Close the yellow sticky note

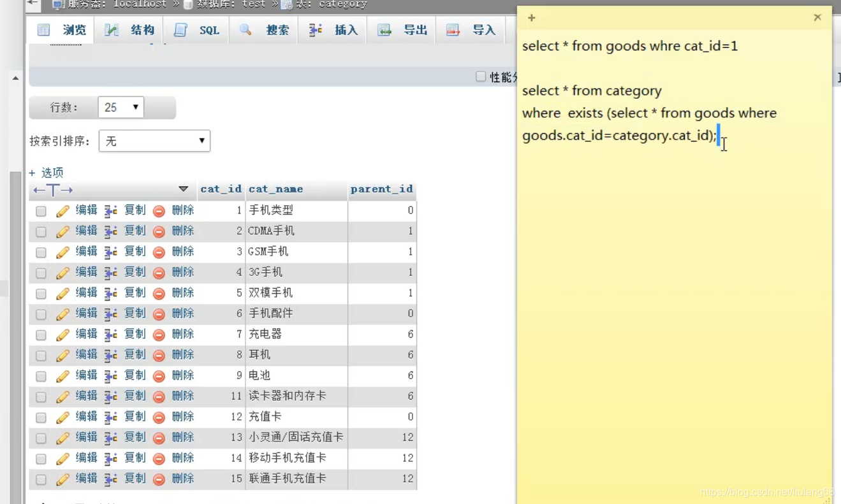tap(817, 17)
